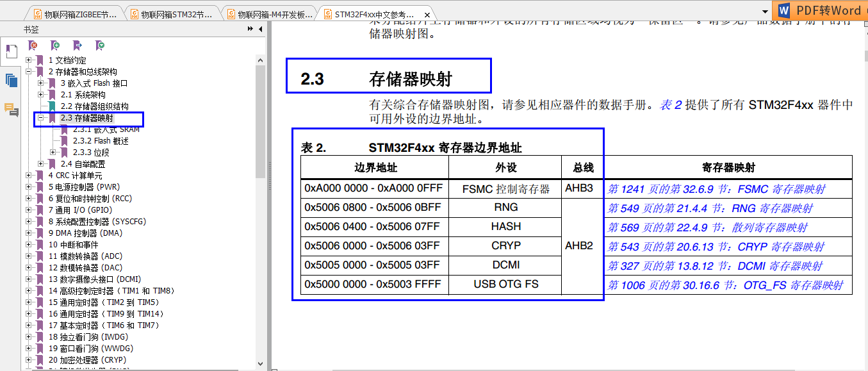Click the '2.3 存储器映射' page heading
868x371 pixels.
377,79
